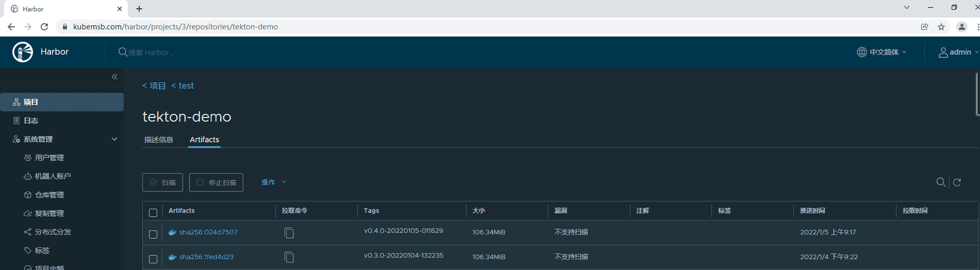Open the admin account dropdown
The height and width of the screenshot is (270, 980).
[x=959, y=52]
